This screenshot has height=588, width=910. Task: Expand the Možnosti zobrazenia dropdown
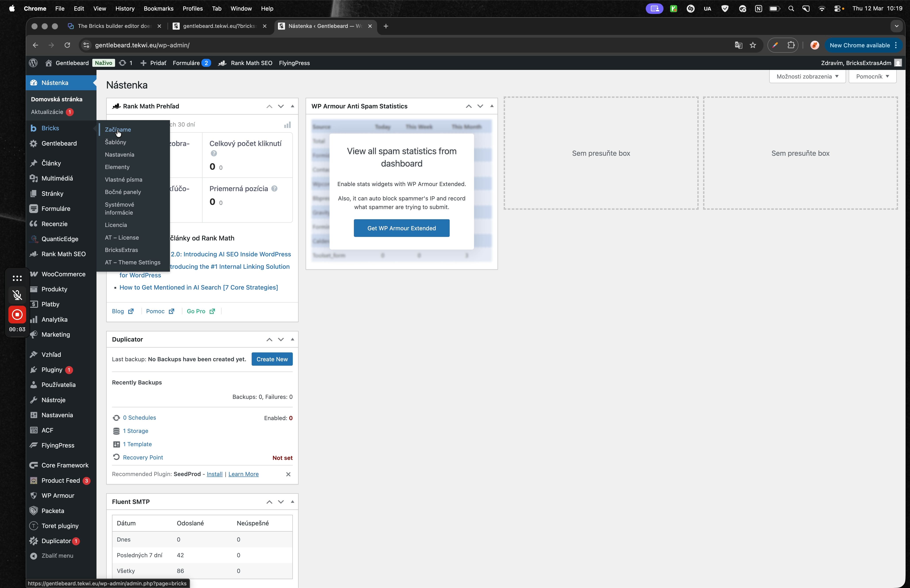point(807,76)
